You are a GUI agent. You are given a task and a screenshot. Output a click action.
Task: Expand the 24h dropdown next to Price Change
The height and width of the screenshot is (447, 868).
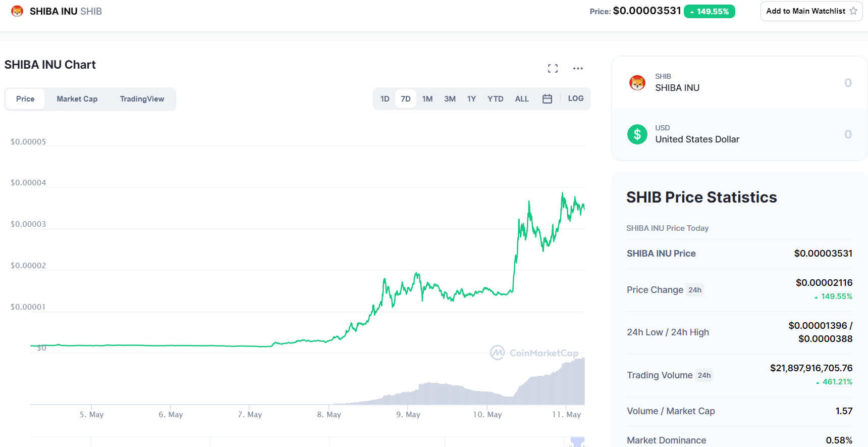point(695,289)
